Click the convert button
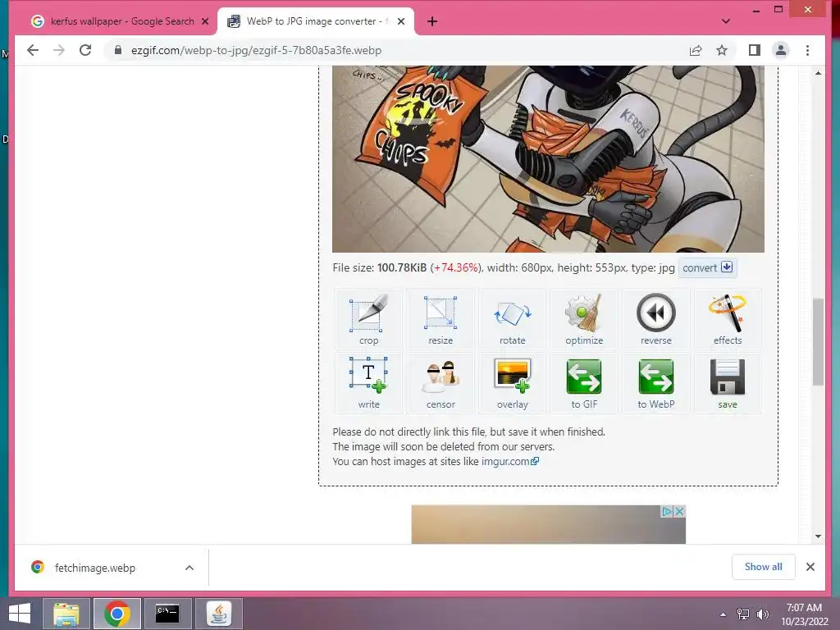The height and width of the screenshot is (630, 840). coord(707,268)
